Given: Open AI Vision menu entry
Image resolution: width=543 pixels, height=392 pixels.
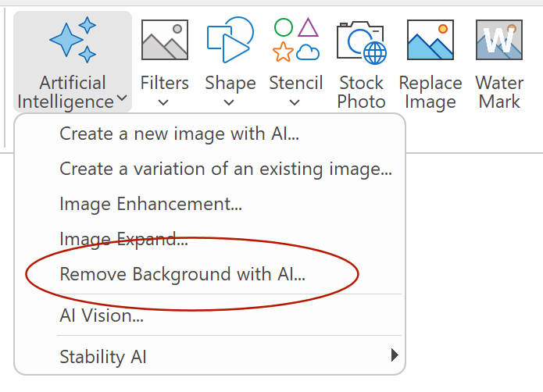Looking at the screenshot, I should click(102, 315).
